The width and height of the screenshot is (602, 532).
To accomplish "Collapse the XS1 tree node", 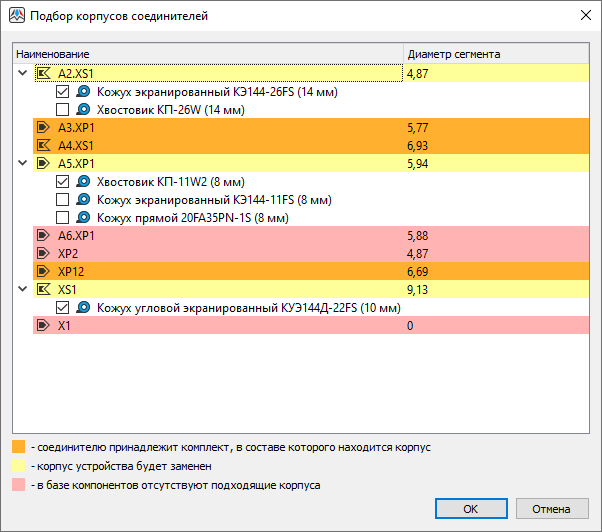I will pos(23,289).
